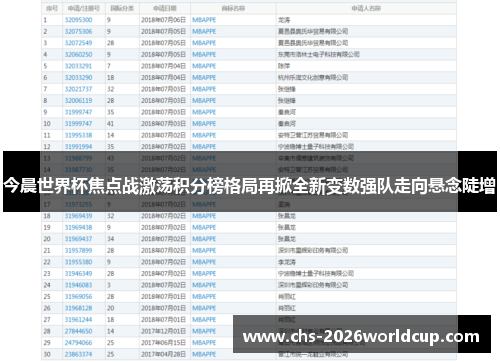Open registration number 32072549 link

tap(78, 43)
